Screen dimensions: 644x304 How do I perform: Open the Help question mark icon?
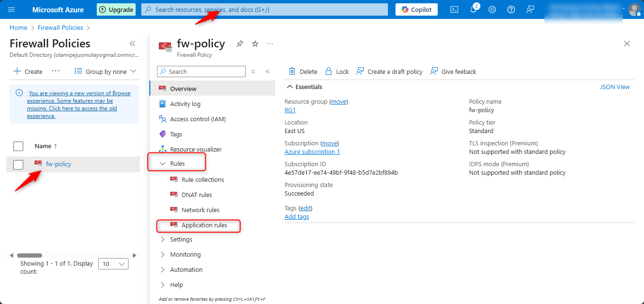click(x=511, y=9)
